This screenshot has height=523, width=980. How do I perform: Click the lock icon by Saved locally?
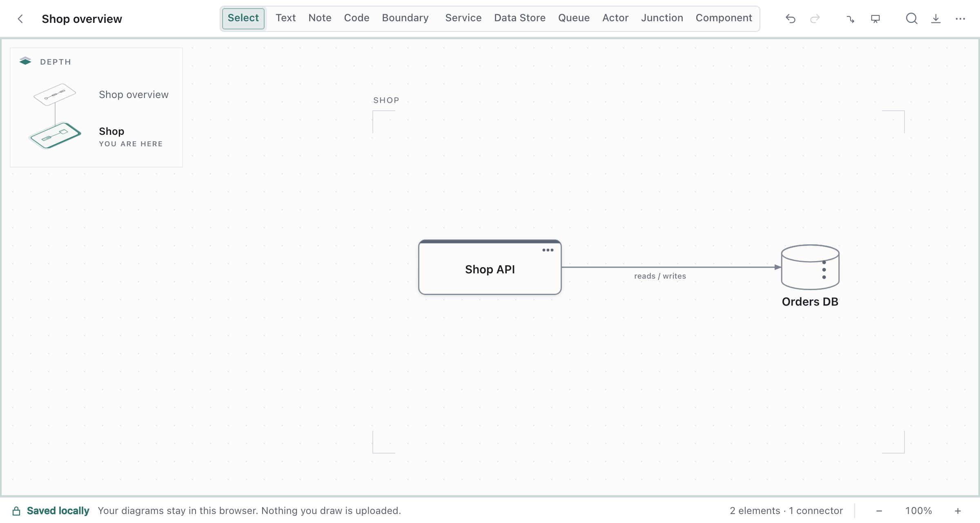[16, 511]
